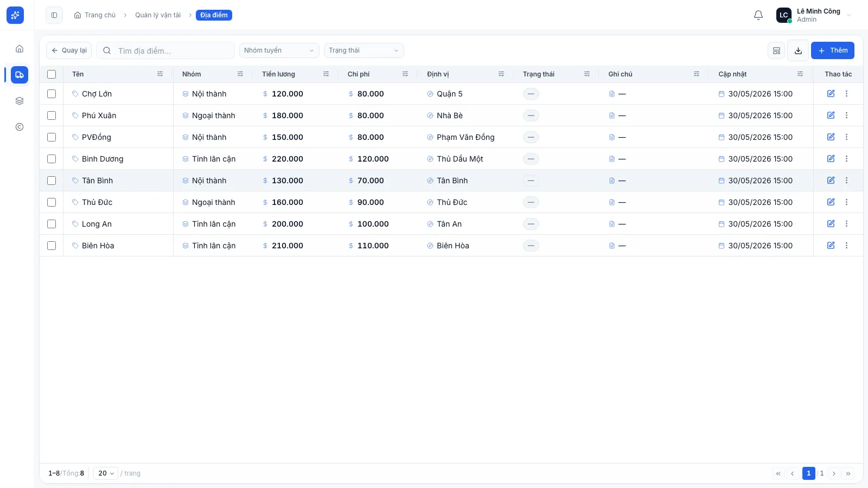Change the 20 per page selector
Viewport: 868px width, 488px height.
(105, 473)
